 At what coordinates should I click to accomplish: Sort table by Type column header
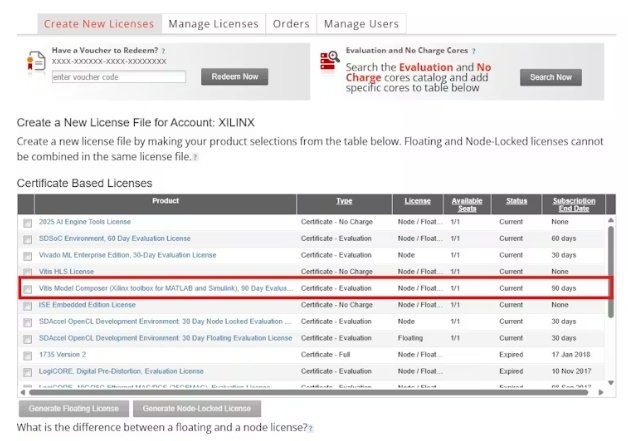pyautogui.click(x=344, y=201)
